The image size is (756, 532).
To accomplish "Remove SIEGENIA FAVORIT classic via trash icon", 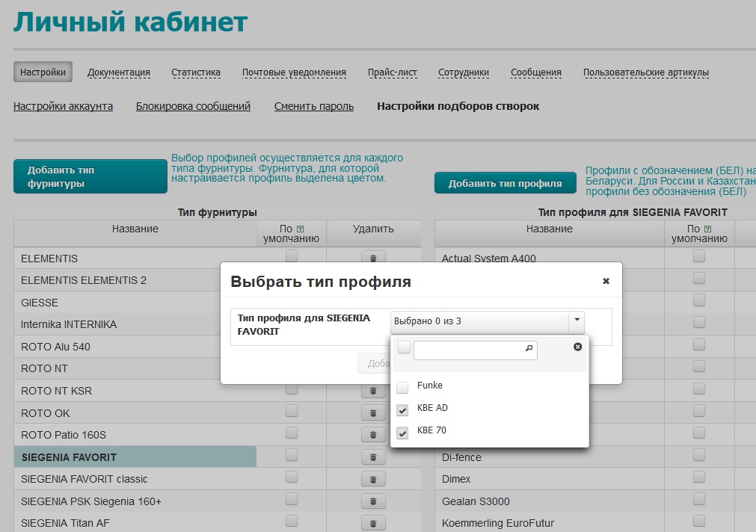I will [x=373, y=479].
